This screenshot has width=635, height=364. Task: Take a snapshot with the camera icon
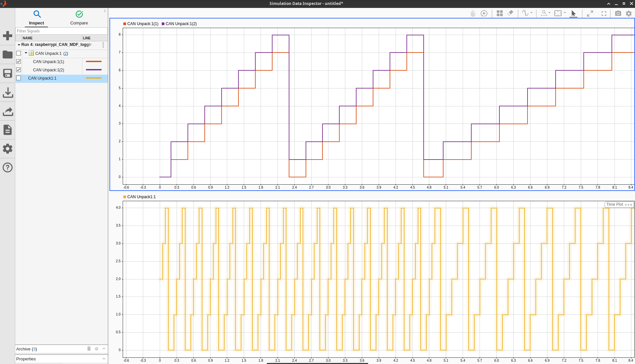pyautogui.click(x=618, y=13)
